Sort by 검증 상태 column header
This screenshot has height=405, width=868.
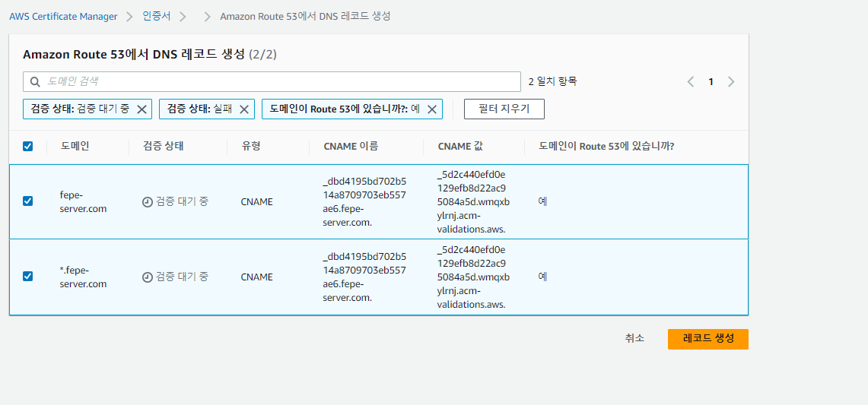point(164,146)
